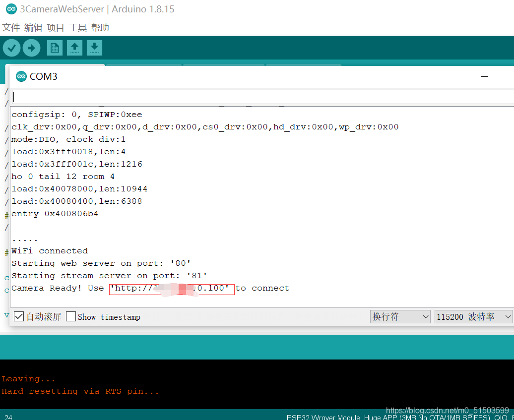Open the 文件 menu
The height and width of the screenshot is (420, 514).
click(x=11, y=27)
